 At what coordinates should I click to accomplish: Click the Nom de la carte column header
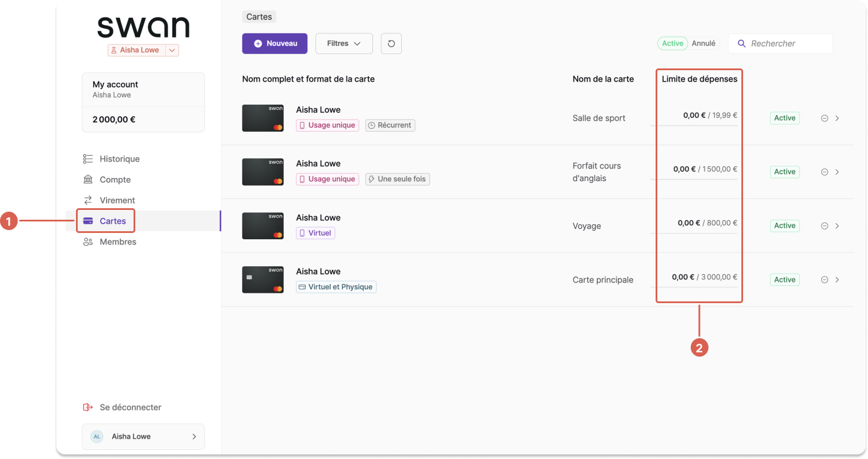603,79
